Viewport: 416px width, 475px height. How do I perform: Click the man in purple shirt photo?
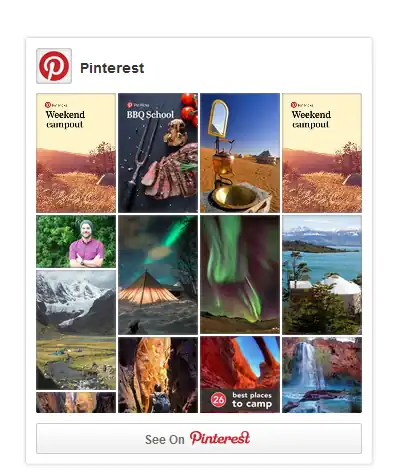76,242
